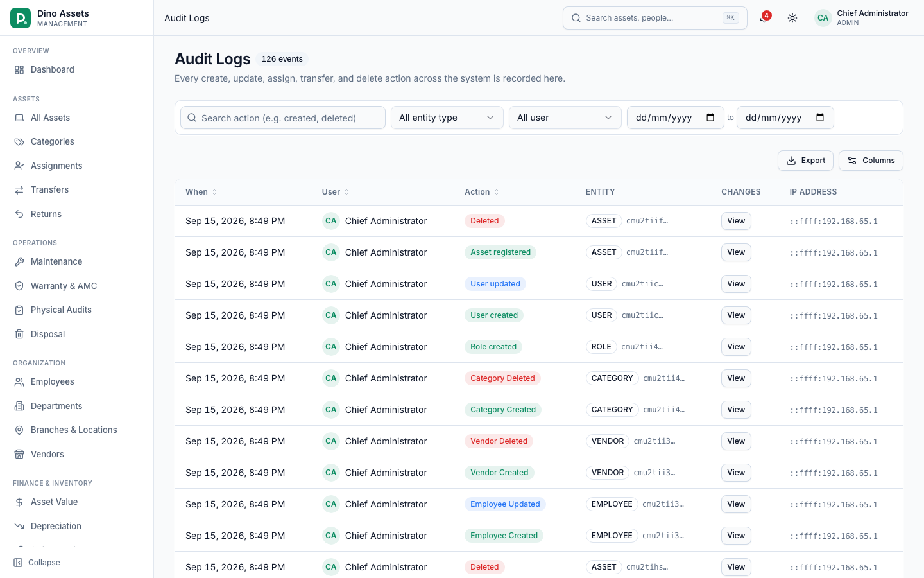Screen dimensions: 924x578
Task: Open the All user filter dropdown
Action: 565,118
